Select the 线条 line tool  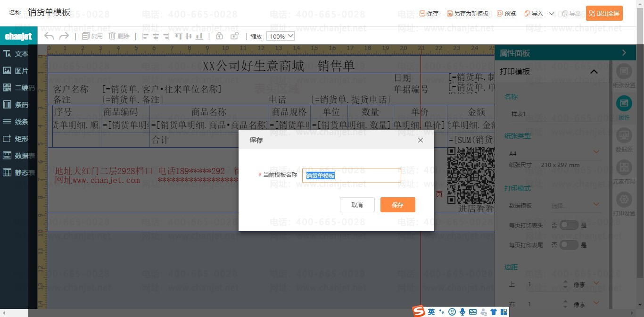16,122
